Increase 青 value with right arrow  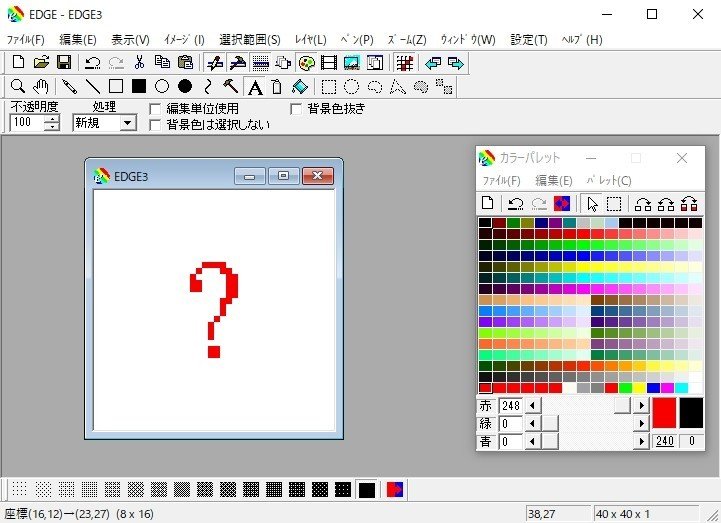(641, 442)
